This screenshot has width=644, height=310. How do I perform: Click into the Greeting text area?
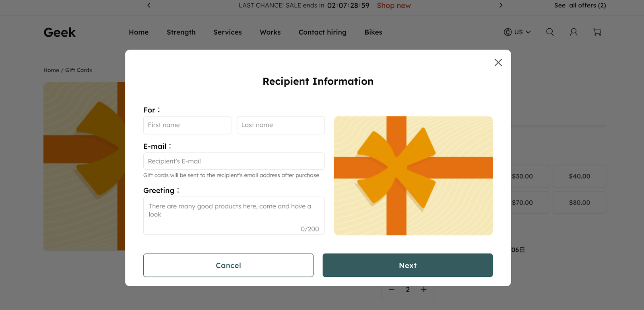pos(234,216)
